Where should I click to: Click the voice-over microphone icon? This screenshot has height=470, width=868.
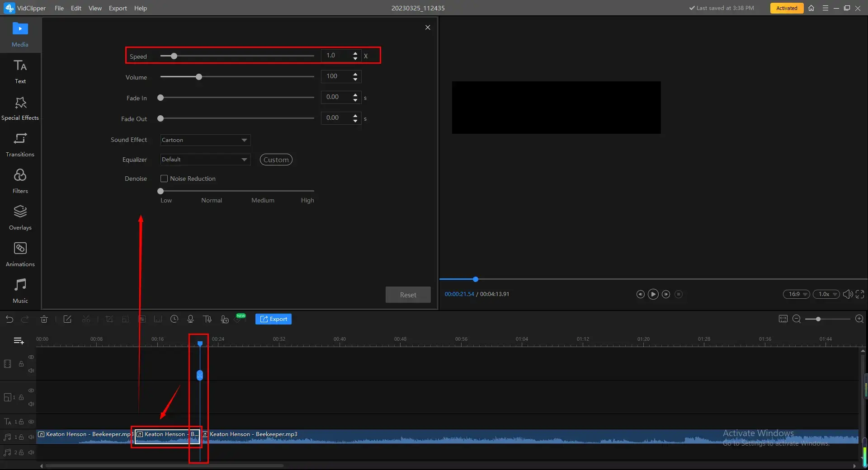tap(190, 319)
